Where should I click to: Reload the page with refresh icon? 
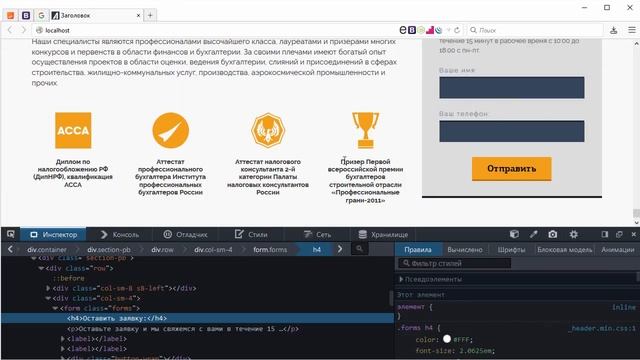(457, 30)
